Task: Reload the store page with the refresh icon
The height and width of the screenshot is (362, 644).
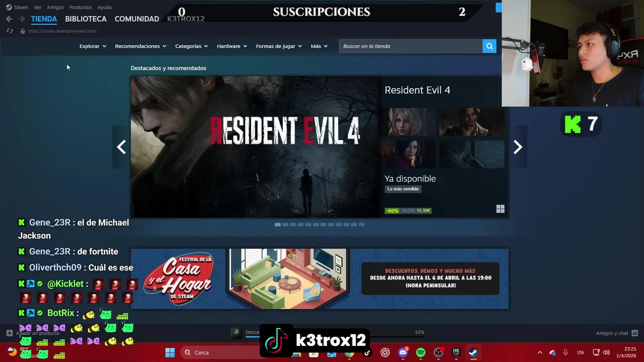Action: point(10,31)
